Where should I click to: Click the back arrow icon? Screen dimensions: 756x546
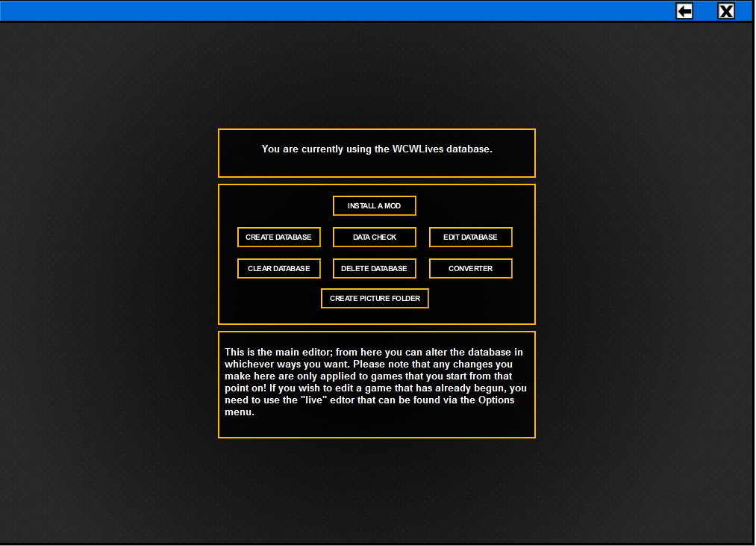pyautogui.click(x=684, y=11)
